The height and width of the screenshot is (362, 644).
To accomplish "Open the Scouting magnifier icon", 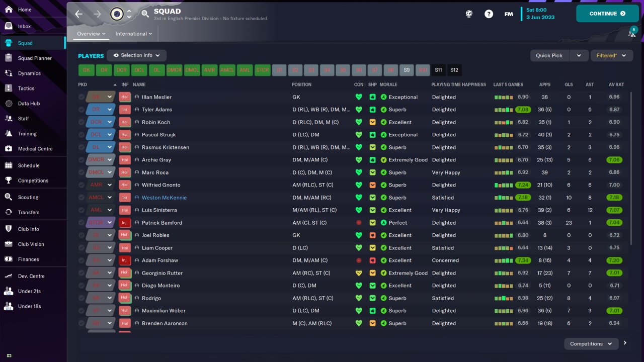I will [9, 197].
